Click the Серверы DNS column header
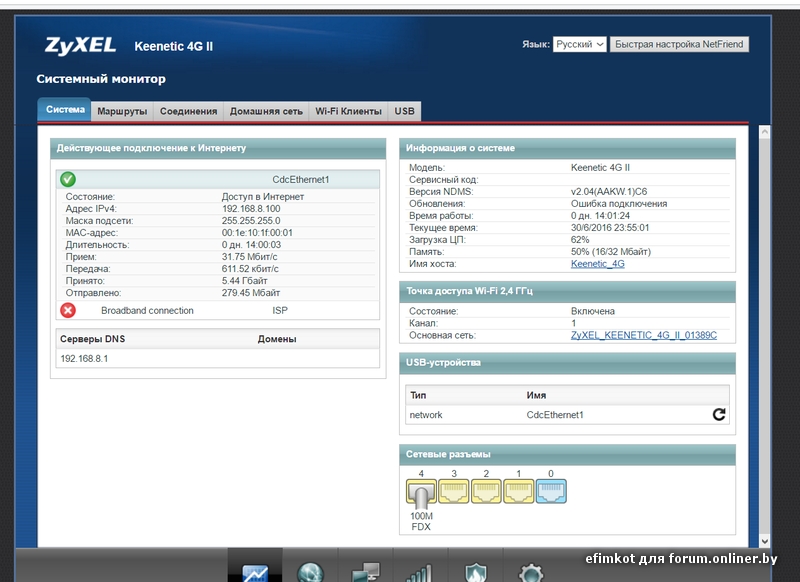Image resolution: width=800 pixels, height=582 pixels. click(x=92, y=339)
